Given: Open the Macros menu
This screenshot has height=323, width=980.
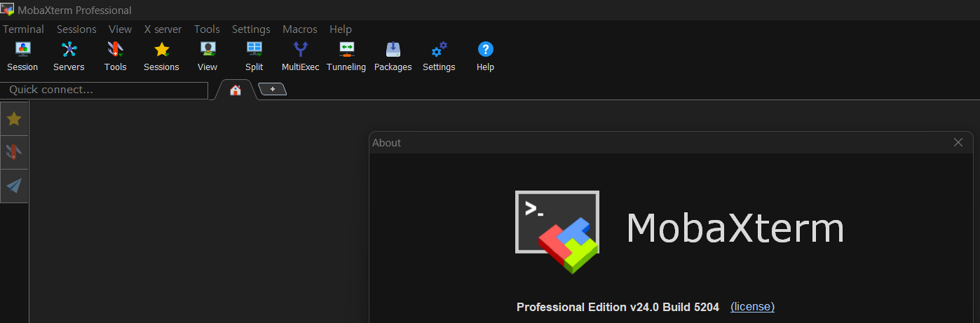Looking at the screenshot, I should point(300,29).
